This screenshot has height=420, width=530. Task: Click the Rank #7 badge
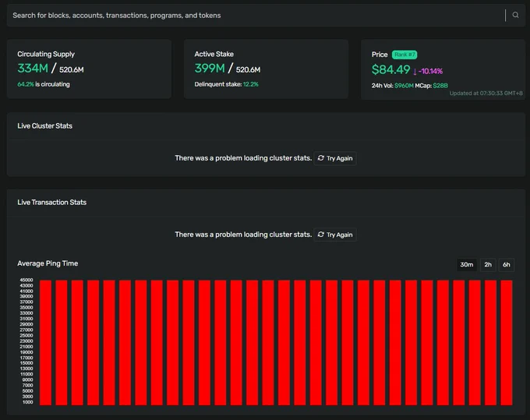click(x=405, y=55)
